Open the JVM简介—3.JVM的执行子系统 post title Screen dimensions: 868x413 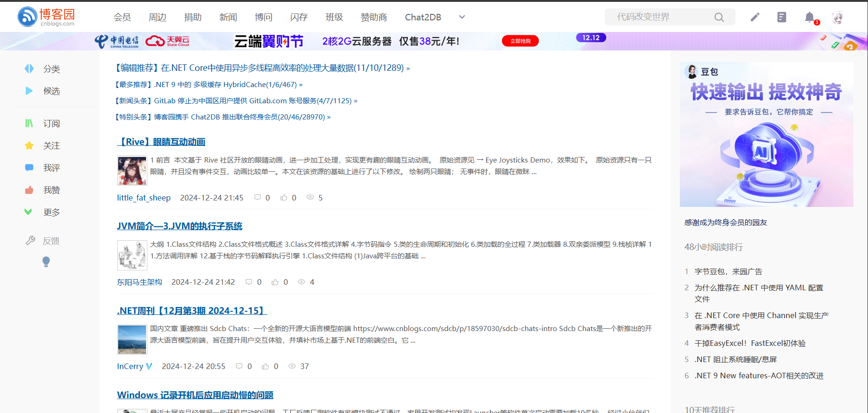(x=180, y=226)
